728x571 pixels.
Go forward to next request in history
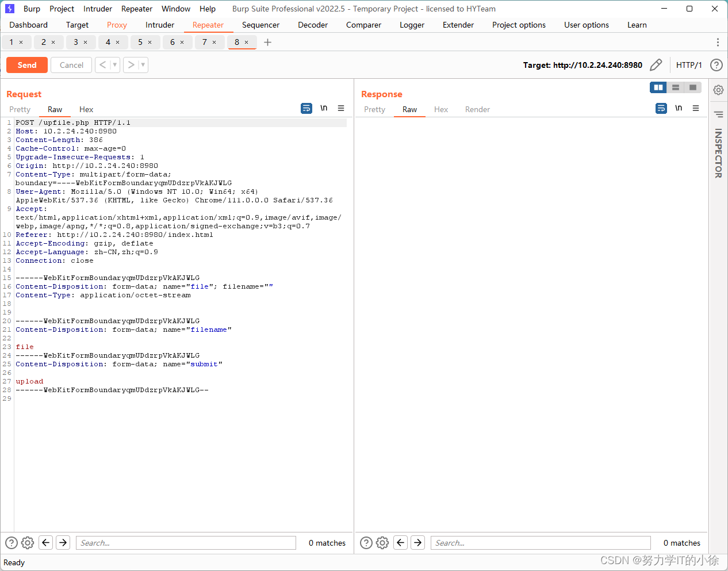click(131, 65)
